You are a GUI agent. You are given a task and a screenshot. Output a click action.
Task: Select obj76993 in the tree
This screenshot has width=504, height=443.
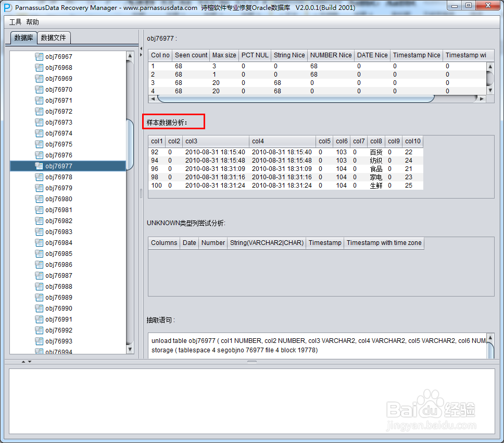(x=59, y=341)
